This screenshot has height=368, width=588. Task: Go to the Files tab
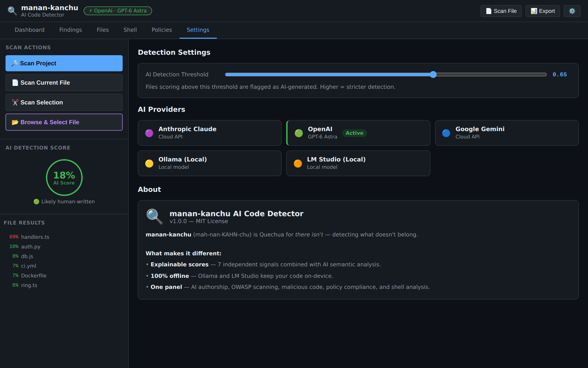[x=103, y=30]
